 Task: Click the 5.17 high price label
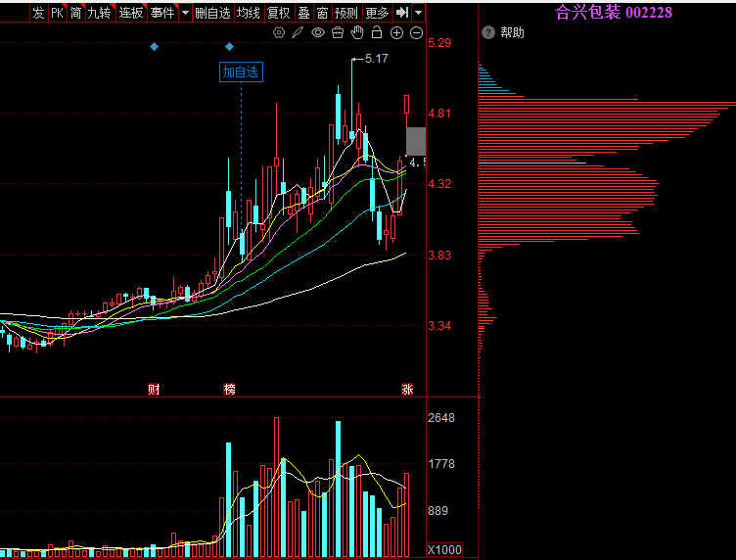click(377, 59)
